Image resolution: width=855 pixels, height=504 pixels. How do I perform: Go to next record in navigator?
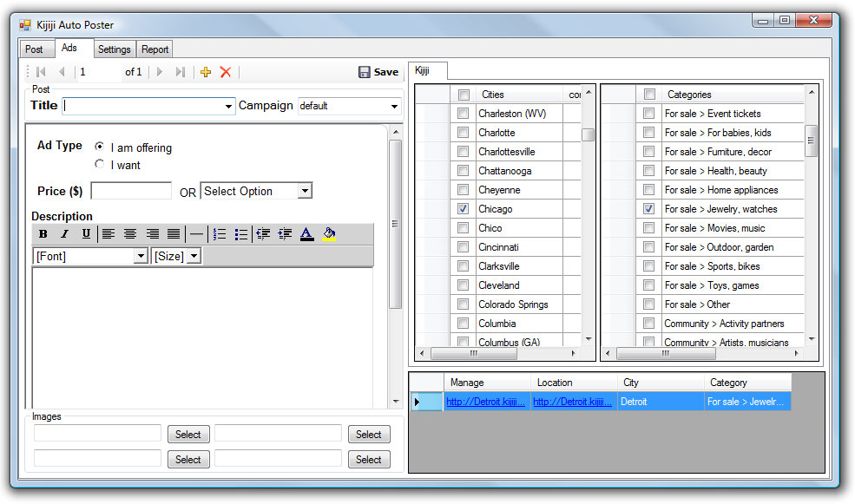[x=159, y=72]
